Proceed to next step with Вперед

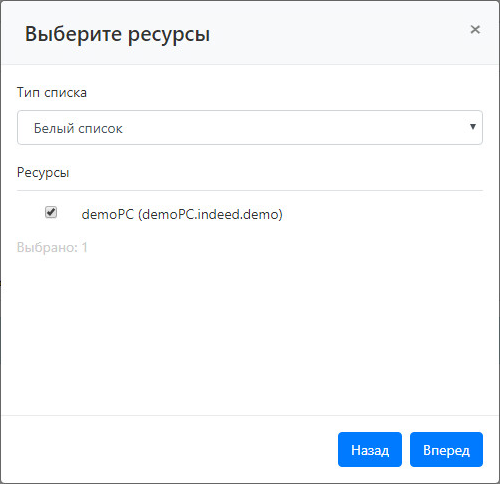446,450
